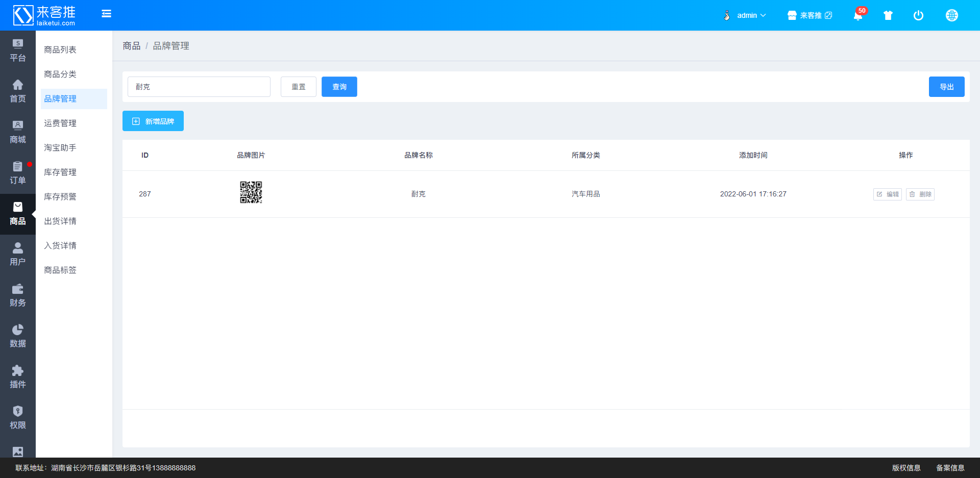Viewport: 980px width, 478px height.
Task: Open notifications bell with 50 badge
Action: pyautogui.click(x=859, y=15)
